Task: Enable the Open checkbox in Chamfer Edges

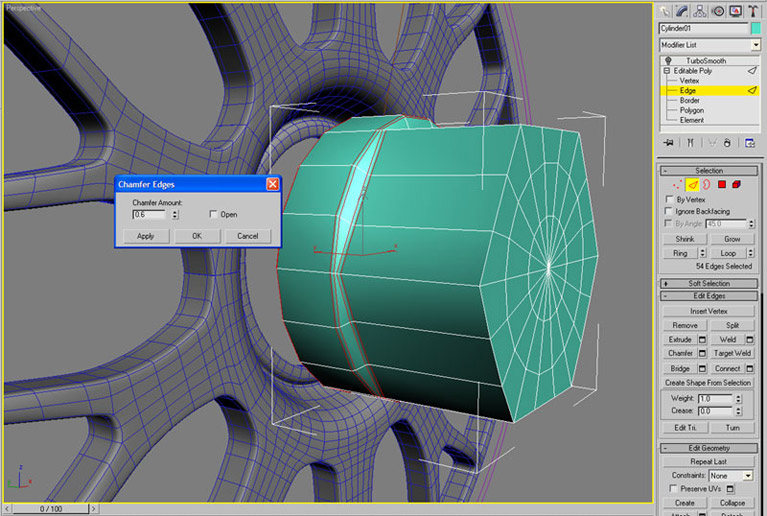Action: coord(214,214)
